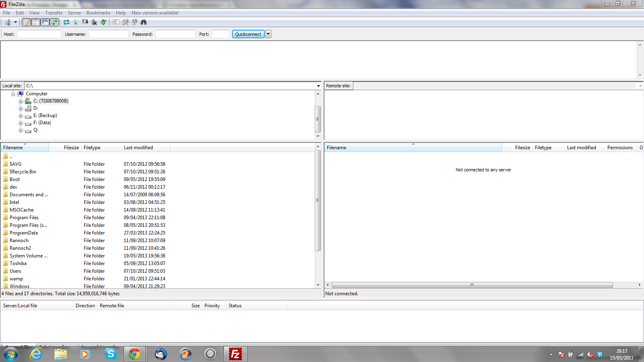Click the local tree vertical scrollbar

pos(318,119)
